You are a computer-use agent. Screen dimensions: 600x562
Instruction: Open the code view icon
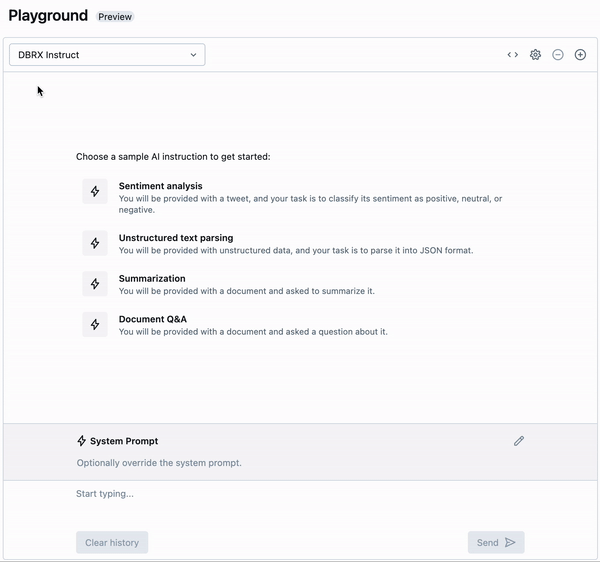(513, 55)
